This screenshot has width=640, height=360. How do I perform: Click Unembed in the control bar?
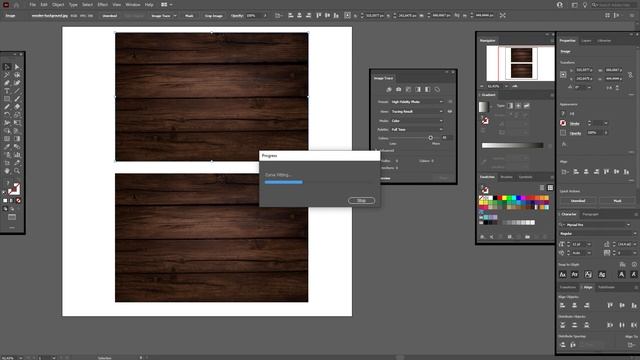pos(109,16)
